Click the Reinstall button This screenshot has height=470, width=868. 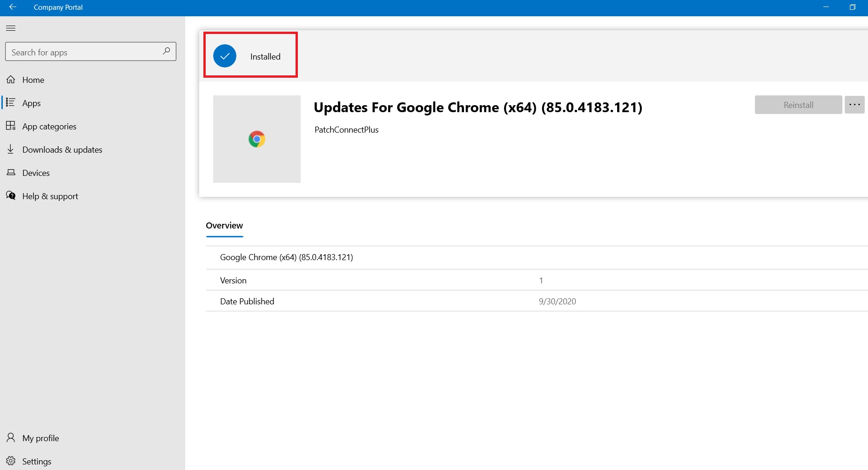[x=798, y=105]
